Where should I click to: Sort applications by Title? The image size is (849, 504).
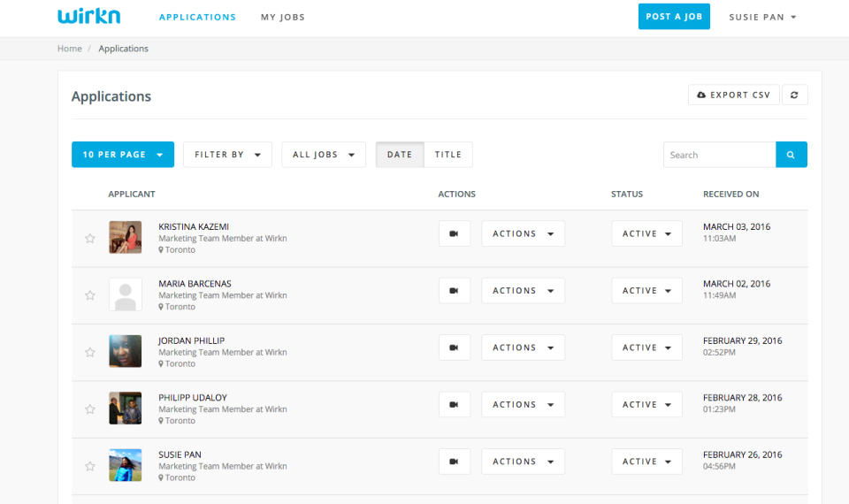tap(448, 155)
